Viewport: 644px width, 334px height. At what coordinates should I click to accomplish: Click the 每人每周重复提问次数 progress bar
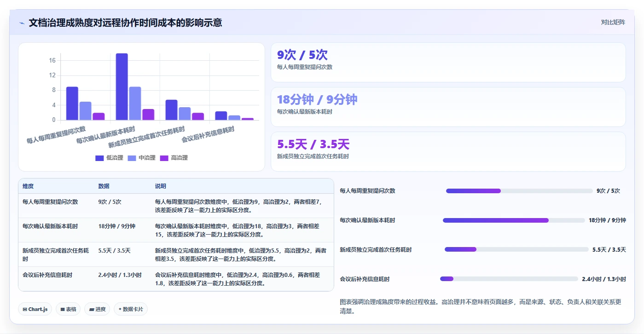519,191
